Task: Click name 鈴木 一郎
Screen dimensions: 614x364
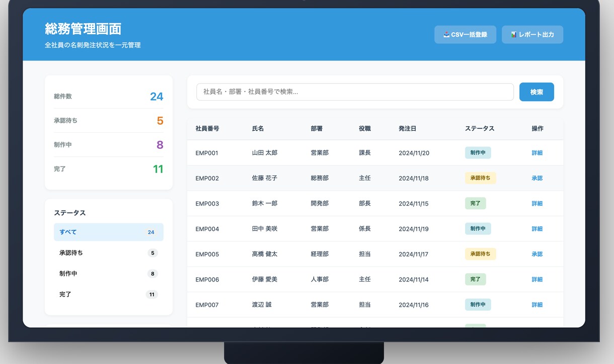Action: 265,204
